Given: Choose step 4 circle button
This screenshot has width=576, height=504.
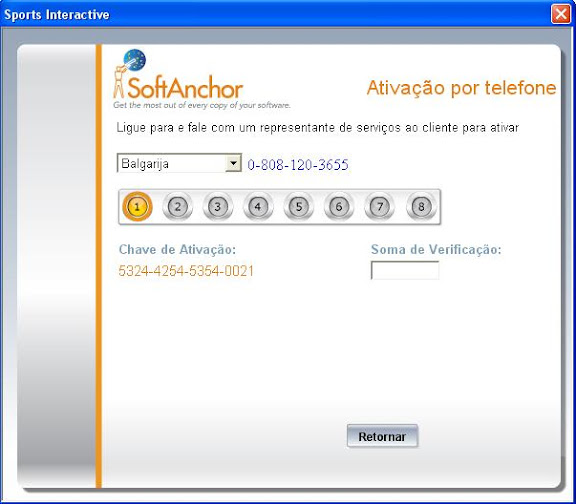Looking at the screenshot, I should point(258,206).
